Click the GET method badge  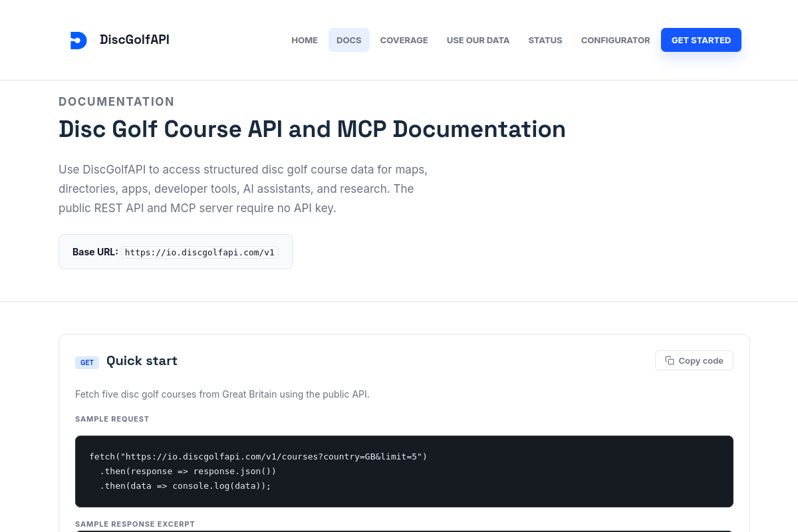point(87,362)
